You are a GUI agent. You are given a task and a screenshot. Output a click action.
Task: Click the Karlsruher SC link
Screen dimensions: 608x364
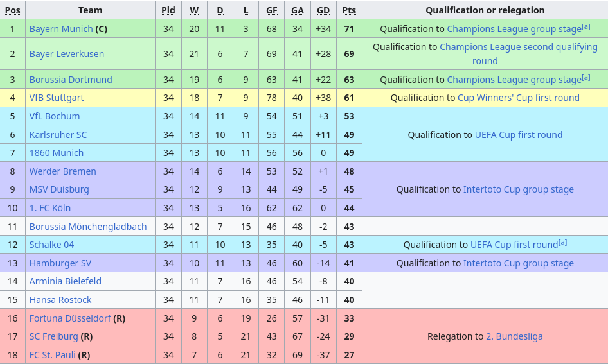(58, 135)
